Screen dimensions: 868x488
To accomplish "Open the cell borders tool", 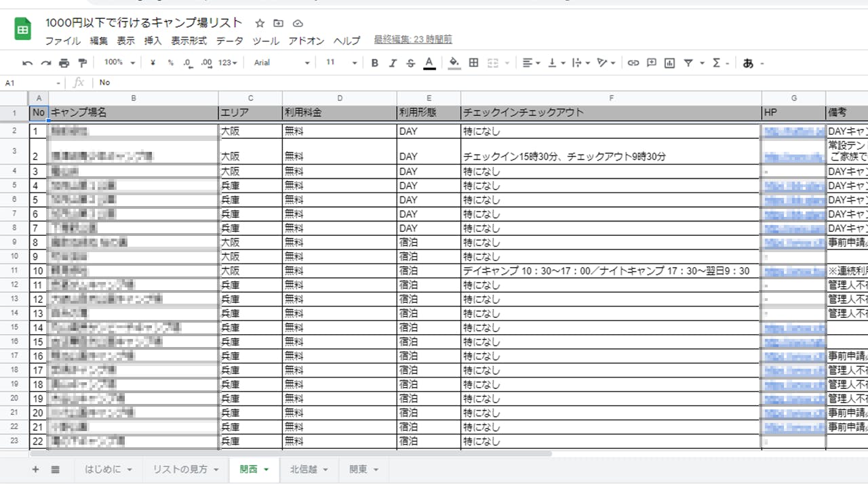I will [x=473, y=63].
